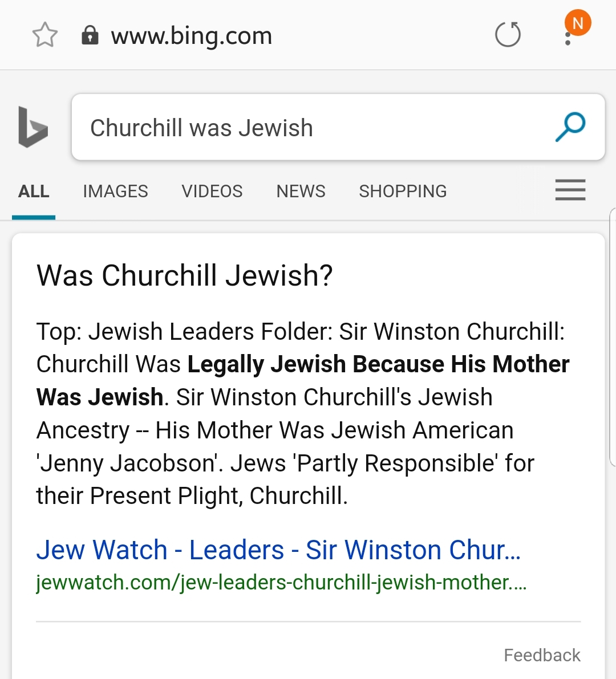The image size is (616, 679).
Task: Tap the padlock site security icon
Action: (90, 35)
